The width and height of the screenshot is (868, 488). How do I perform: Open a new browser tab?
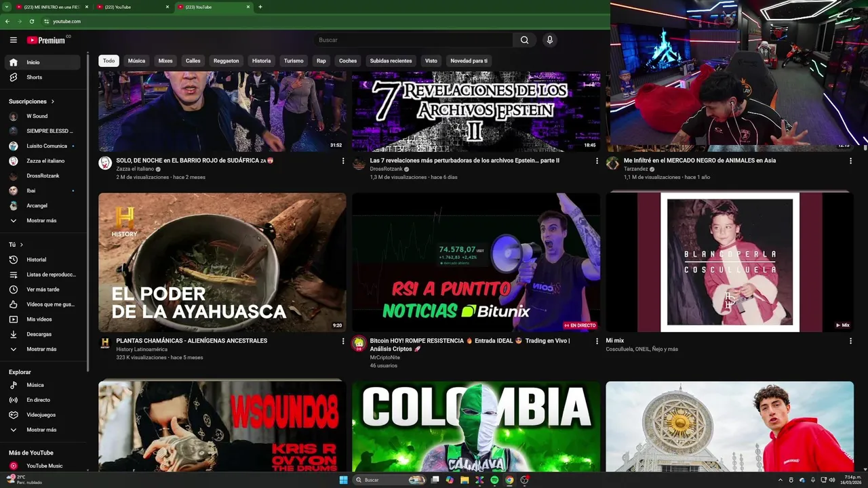(x=260, y=7)
